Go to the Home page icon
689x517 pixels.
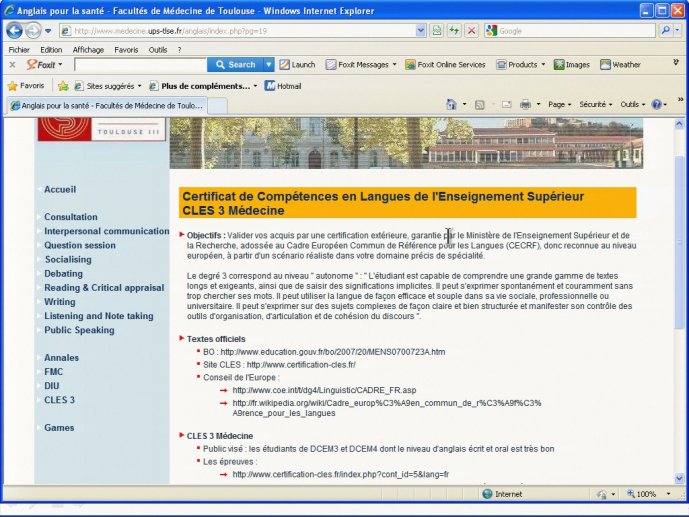click(x=451, y=105)
